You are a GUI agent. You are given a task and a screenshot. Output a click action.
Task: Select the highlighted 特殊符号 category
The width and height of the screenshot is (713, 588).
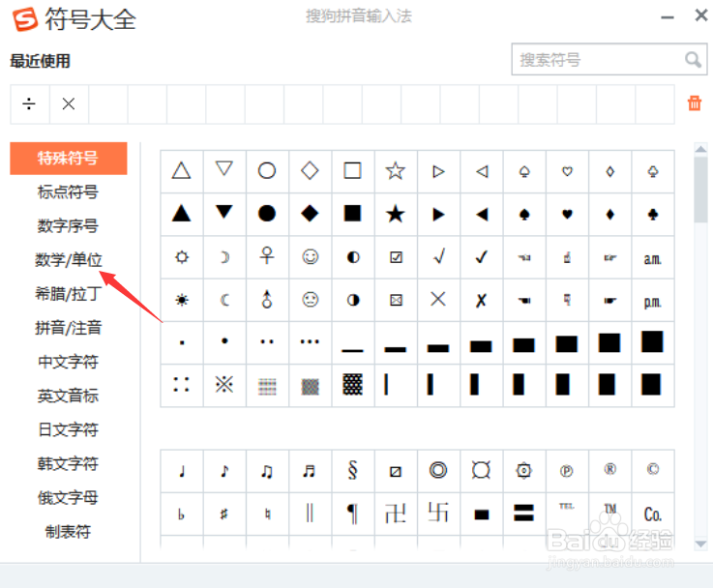click(69, 159)
